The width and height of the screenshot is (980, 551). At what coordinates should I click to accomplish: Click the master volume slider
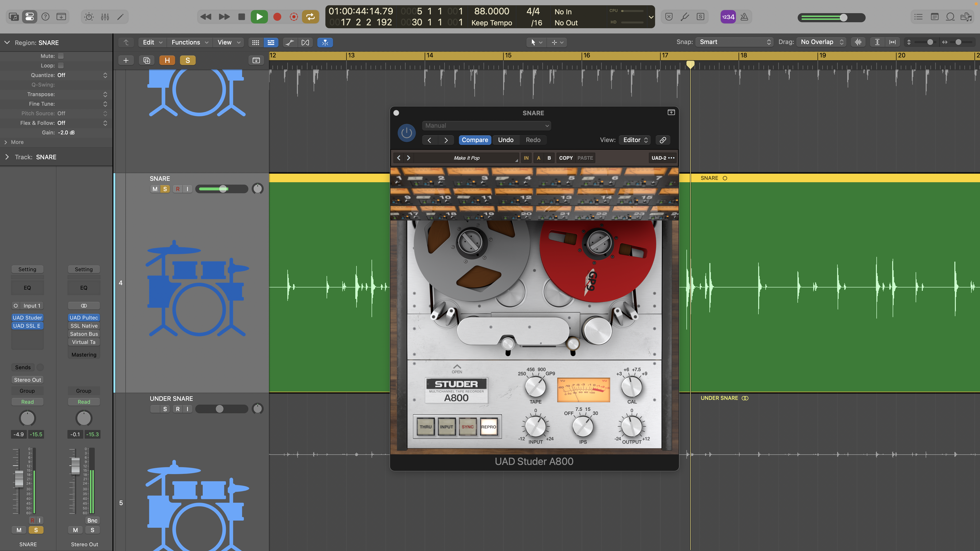pos(831,17)
